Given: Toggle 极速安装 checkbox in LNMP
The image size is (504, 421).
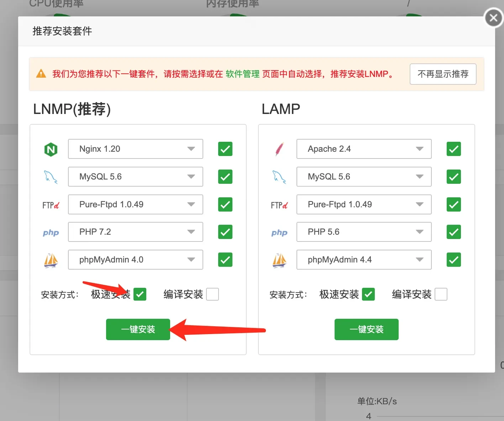Looking at the screenshot, I should [x=140, y=294].
